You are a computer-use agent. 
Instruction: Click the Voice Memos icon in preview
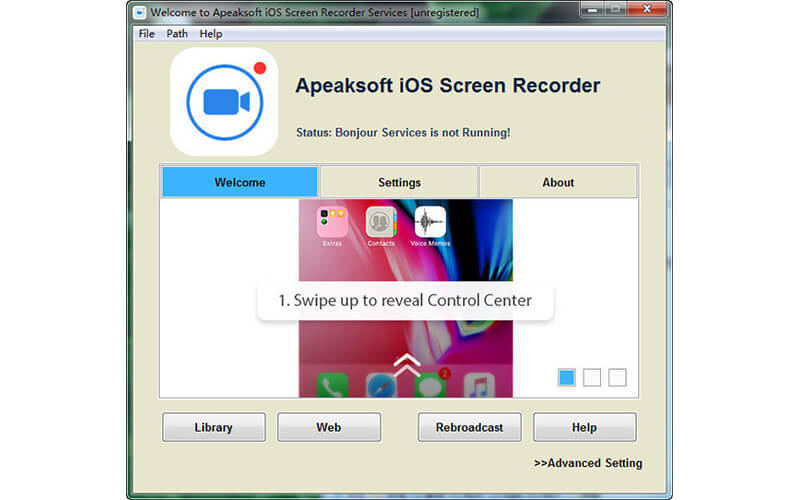pyautogui.click(x=430, y=222)
